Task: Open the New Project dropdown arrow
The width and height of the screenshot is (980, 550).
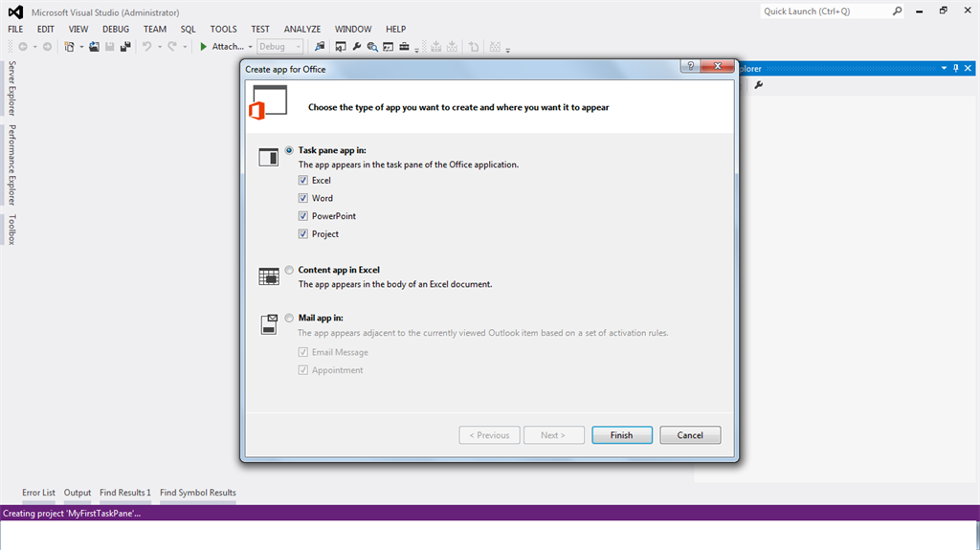Action: pos(81,47)
